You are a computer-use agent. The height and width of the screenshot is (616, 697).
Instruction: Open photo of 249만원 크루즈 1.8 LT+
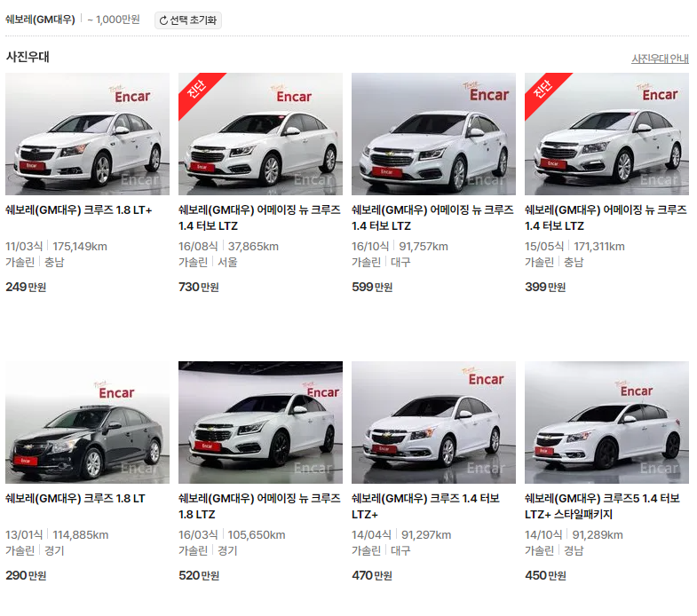coord(87,134)
